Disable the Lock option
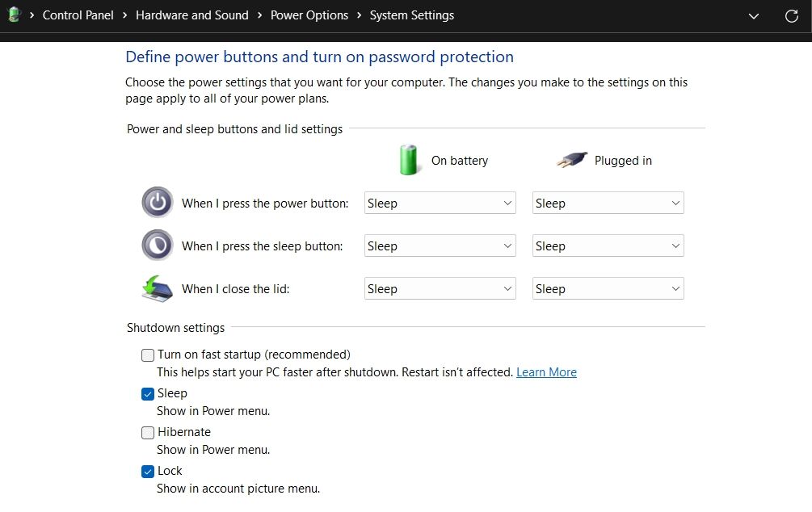Image resolution: width=812 pixels, height=512 pixels. 148,471
